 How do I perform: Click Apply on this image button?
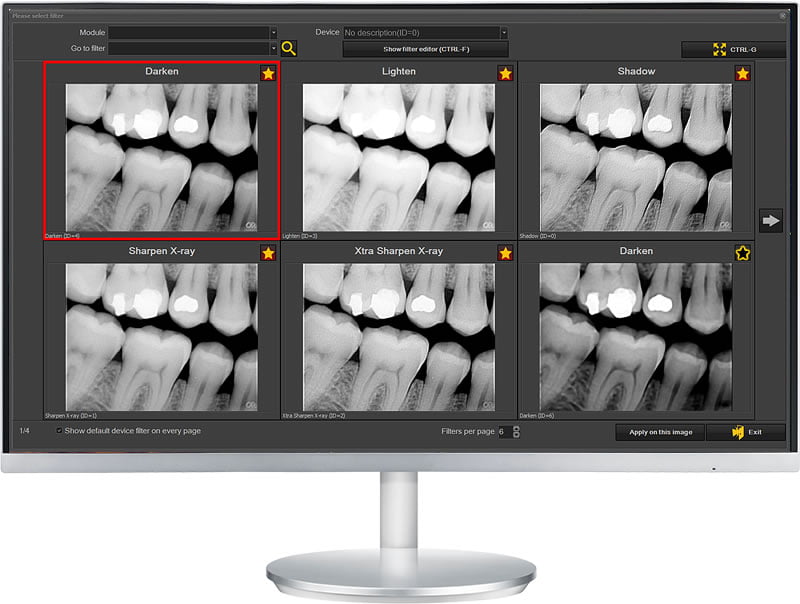(x=660, y=432)
